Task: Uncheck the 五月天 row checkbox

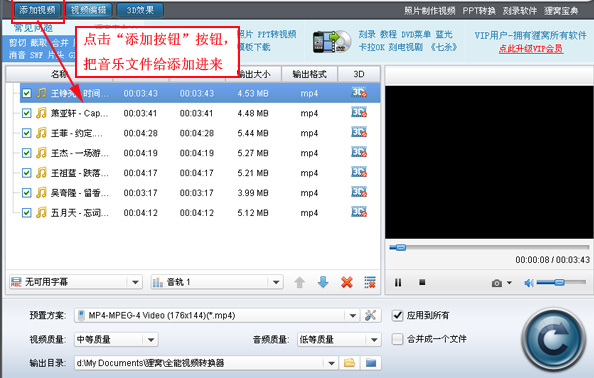Action: (x=27, y=212)
